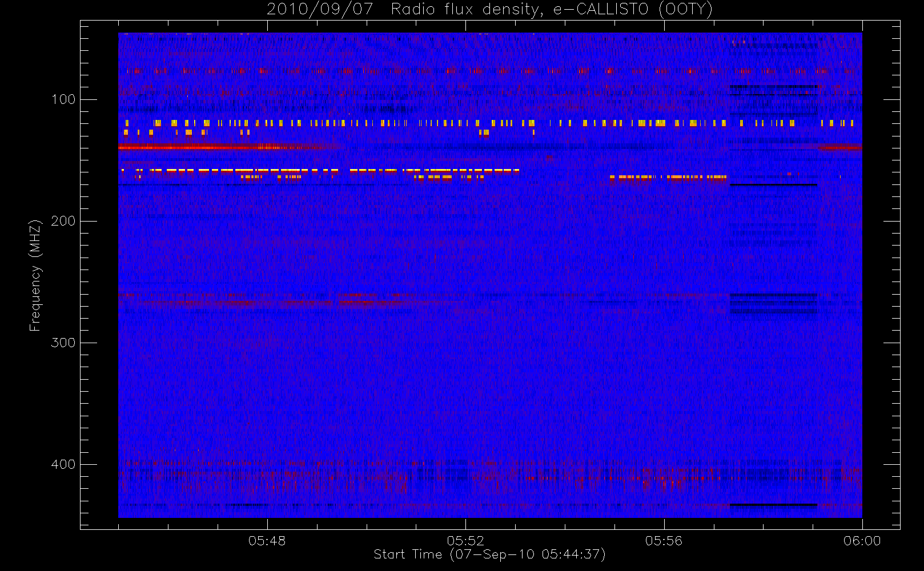Click the "100" frequency tick label
This screenshot has width=924, height=571.
63,99
